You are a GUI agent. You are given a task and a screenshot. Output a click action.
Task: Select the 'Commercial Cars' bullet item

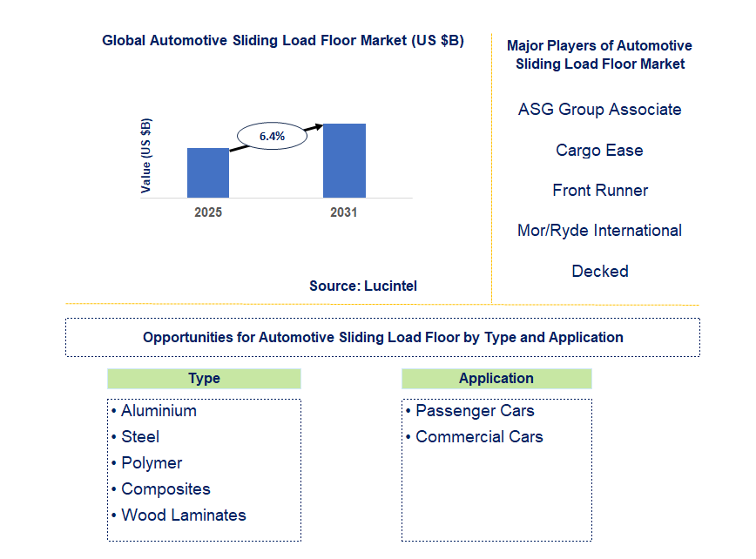pos(475,437)
